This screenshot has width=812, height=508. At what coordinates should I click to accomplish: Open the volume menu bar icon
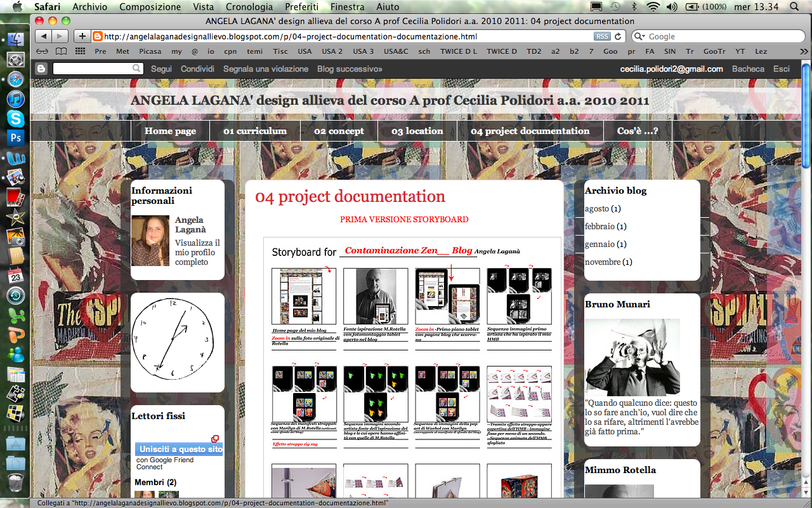click(672, 7)
